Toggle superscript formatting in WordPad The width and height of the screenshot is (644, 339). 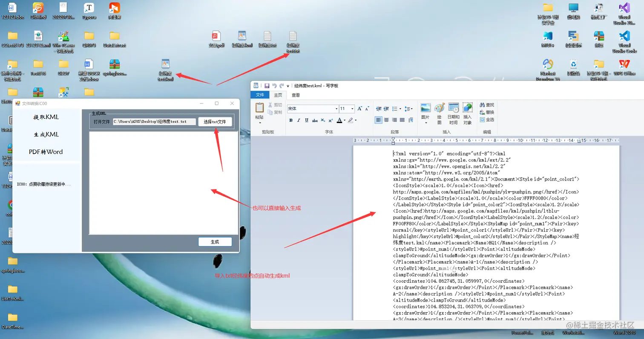click(x=331, y=121)
